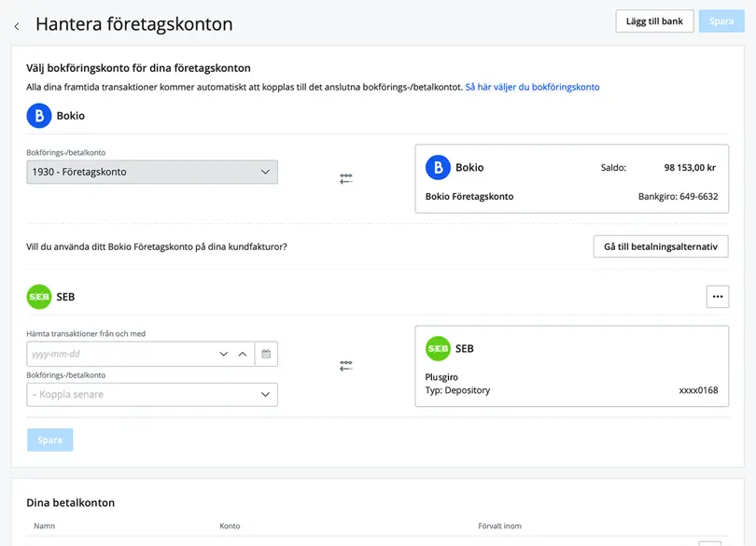Click the Konto column header
Screen dimensions: 756x546
(x=230, y=525)
